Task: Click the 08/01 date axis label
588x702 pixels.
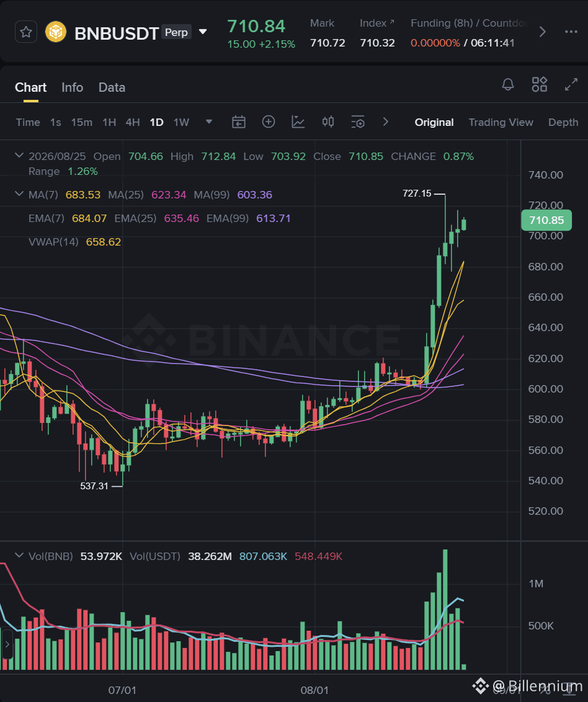Action: point(314,690)
